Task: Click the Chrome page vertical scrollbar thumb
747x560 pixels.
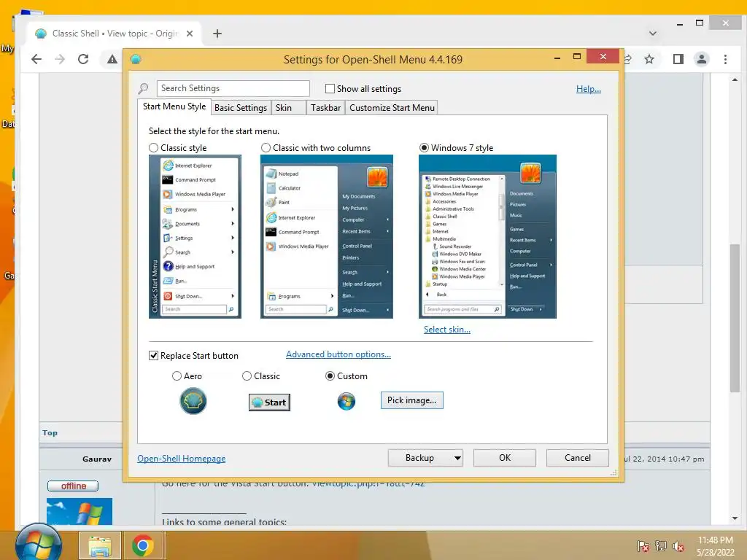Action: tap(735, 318)
